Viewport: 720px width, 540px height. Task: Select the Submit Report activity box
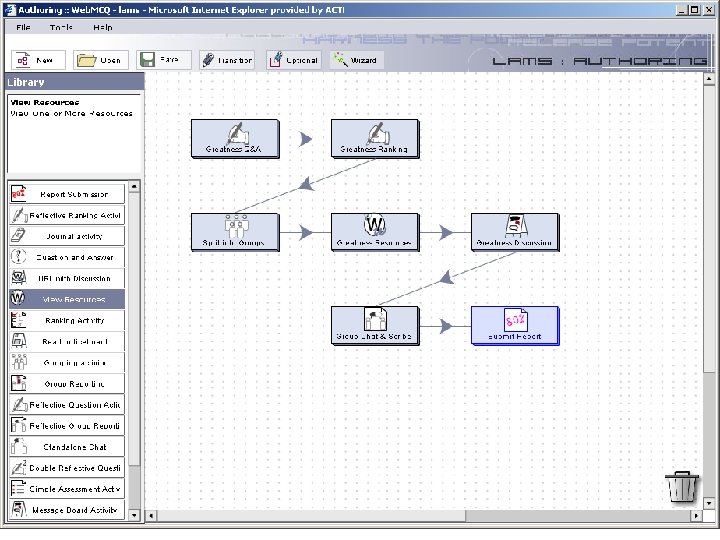(x=515, y=326)
